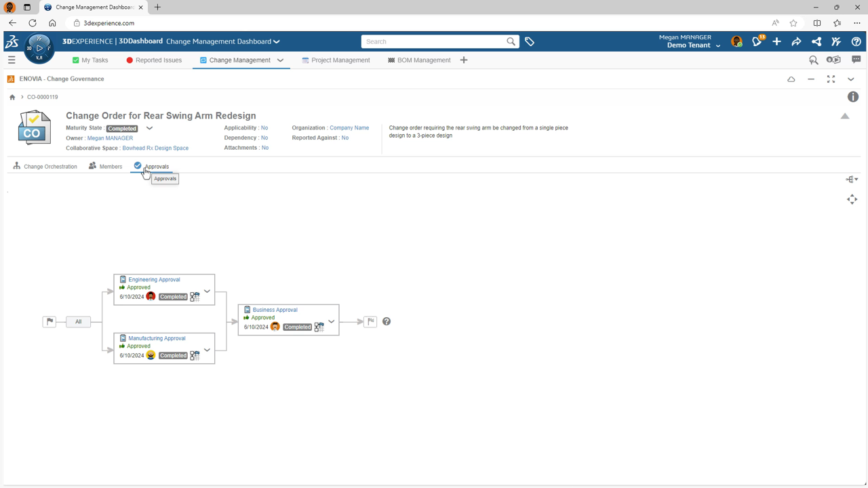Expand the Maturity State dropdown chevron
This screenshot has height=488, width=868.
pyautogui.click(x=149, y=128)
